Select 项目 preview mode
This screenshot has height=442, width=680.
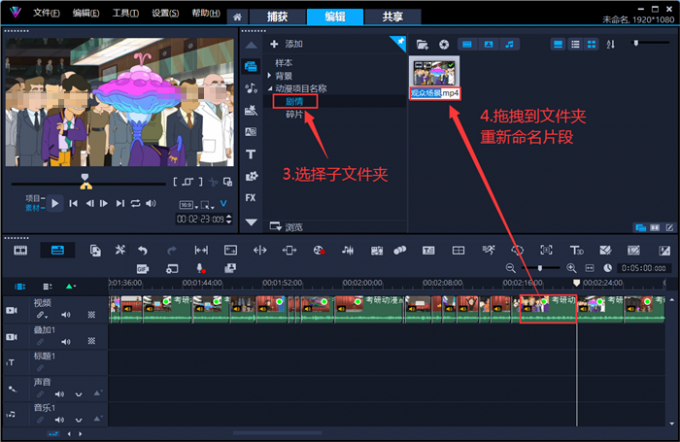point(33,198)
